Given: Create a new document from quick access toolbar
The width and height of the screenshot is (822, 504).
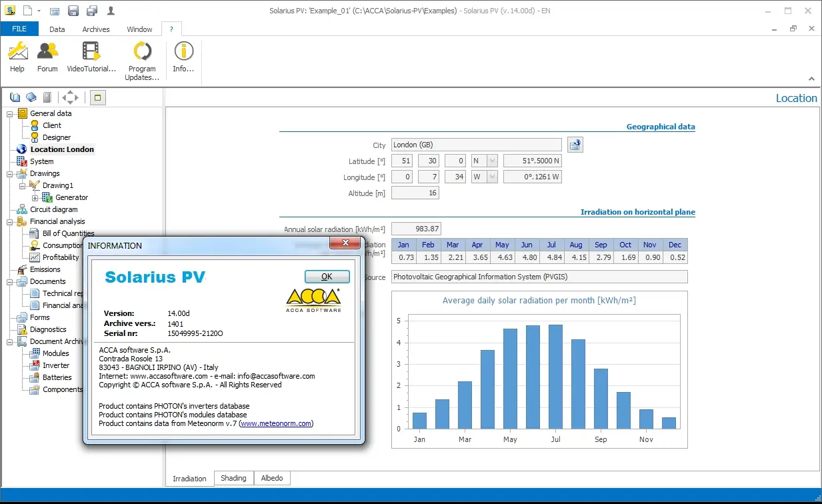Looking at the screenshot, I should coord(27,11).
